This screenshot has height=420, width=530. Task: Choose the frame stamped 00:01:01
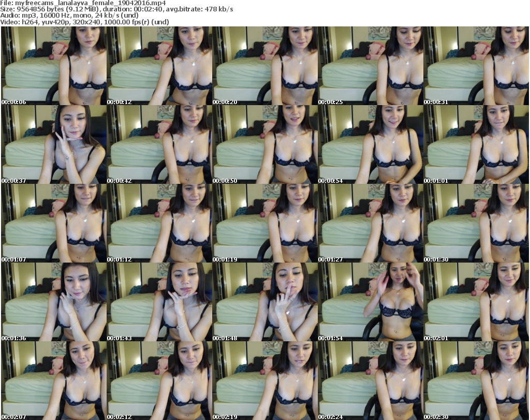point(476,144)
